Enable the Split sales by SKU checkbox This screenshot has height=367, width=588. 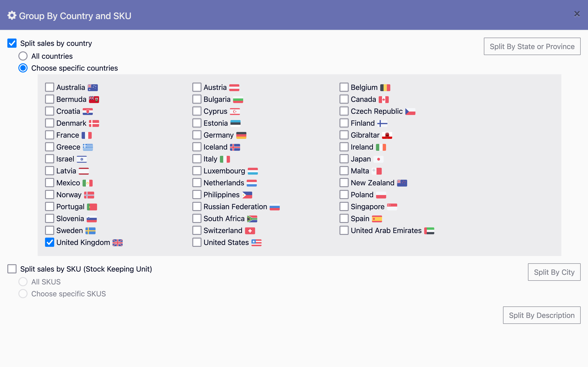pos(11,269)
